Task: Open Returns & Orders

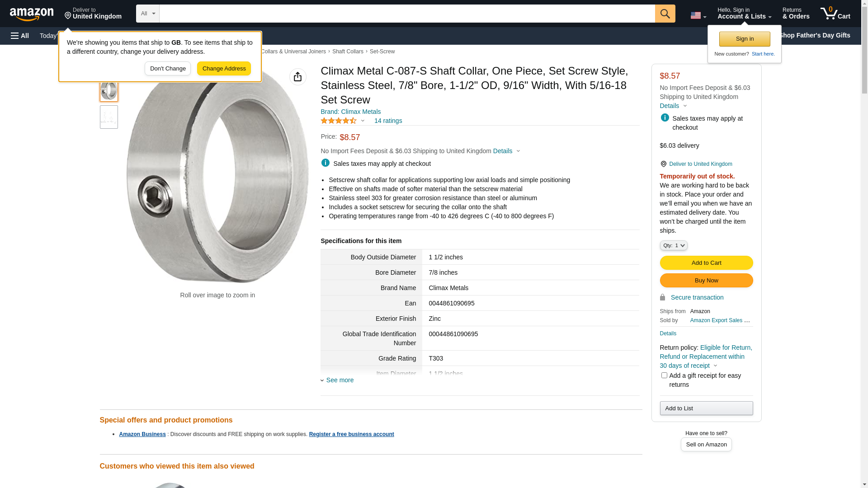Action: click(796, 14)
